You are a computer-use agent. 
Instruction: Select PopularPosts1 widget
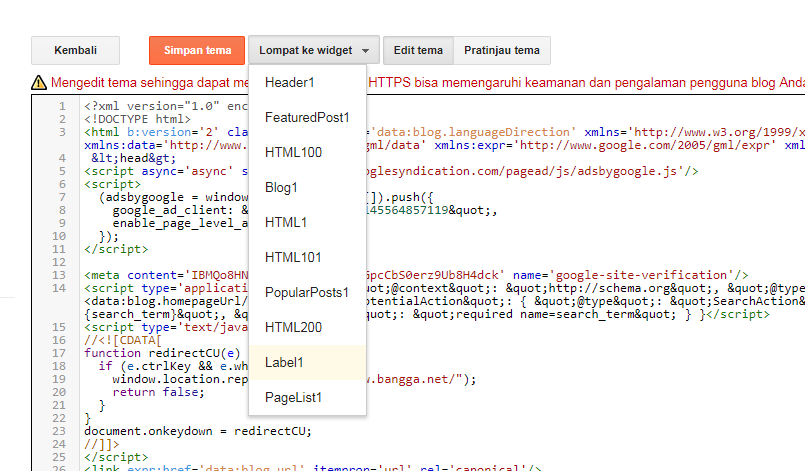[308, 292]
